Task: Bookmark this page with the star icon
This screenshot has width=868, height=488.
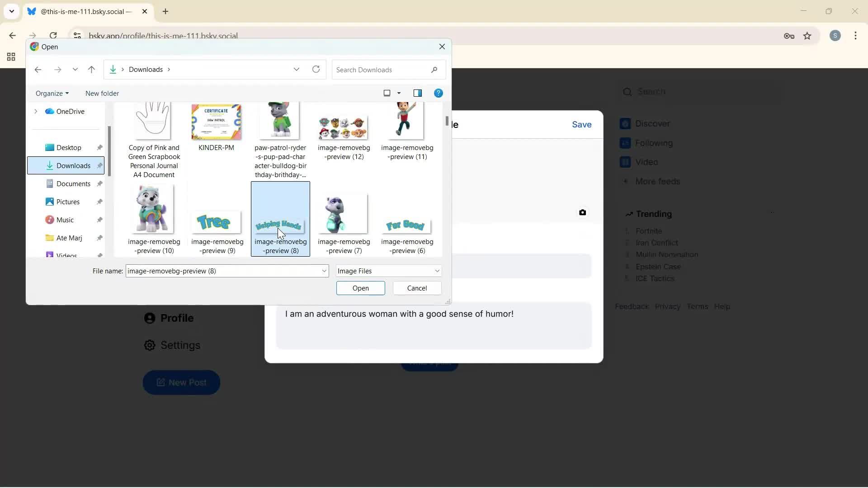Action: [x=807, y=36]
